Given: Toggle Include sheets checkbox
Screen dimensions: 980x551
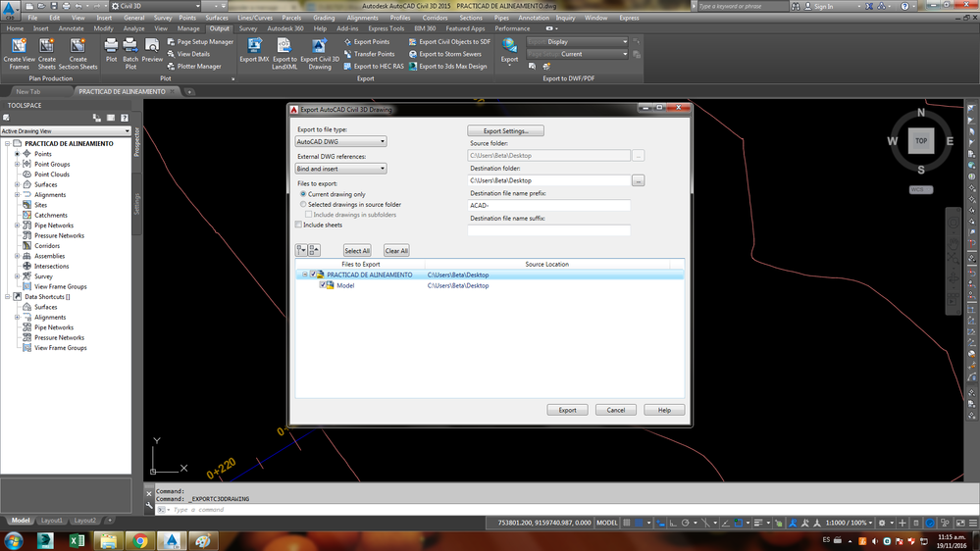Looking at the screenshot, I should (299, 225).
